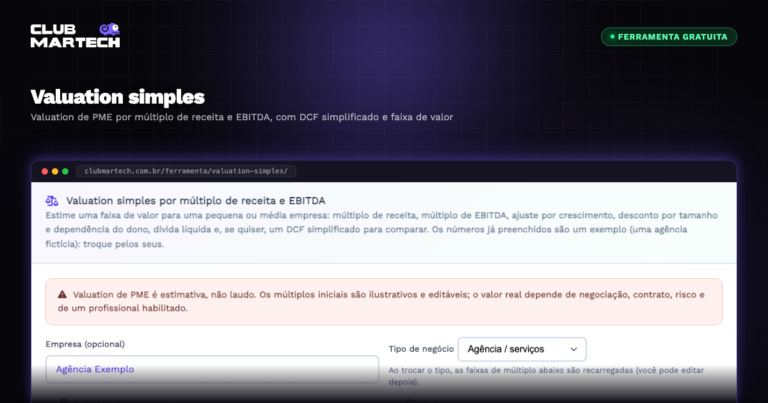Viewport: 768px width, 403px height.
Task: Click the Club Martech logo
Action: click(x=75, y=35)
